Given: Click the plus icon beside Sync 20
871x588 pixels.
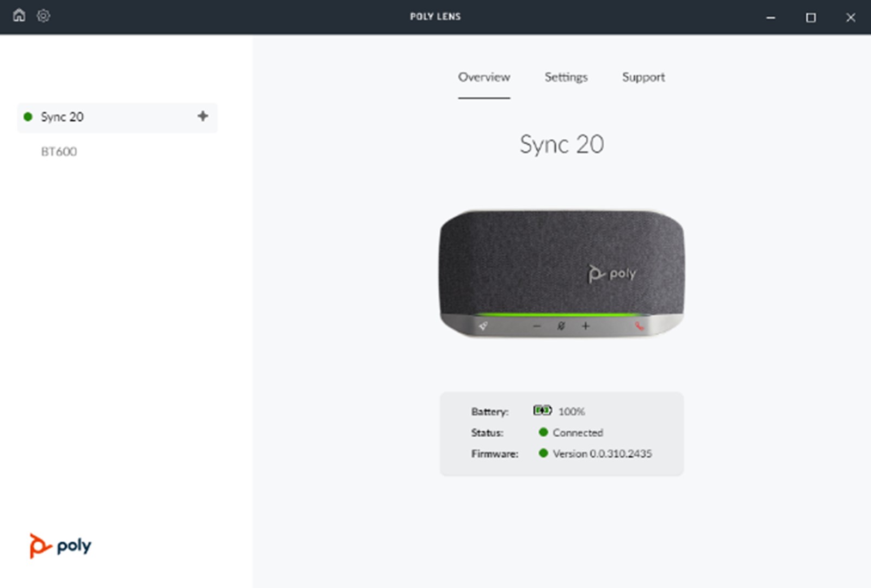Looking at the screenshot, I should tap(203, 116).
